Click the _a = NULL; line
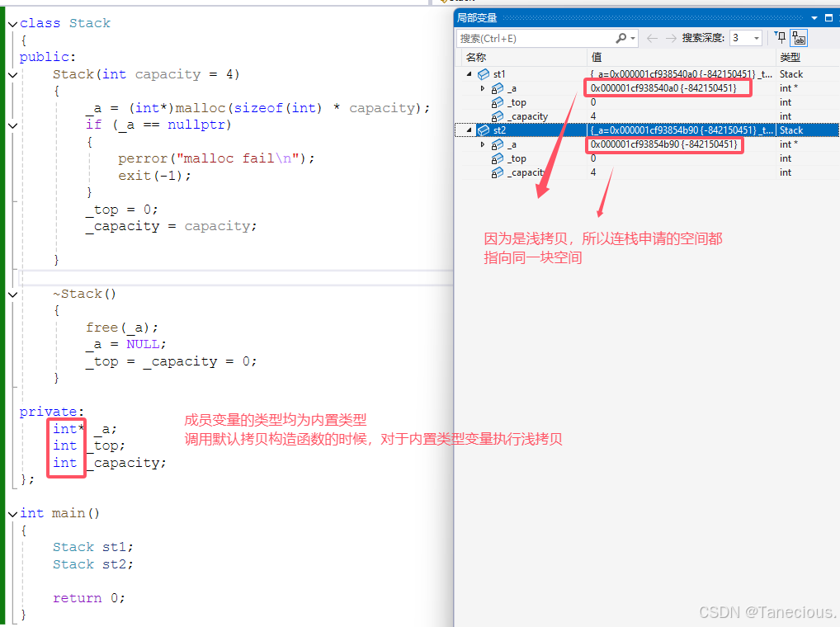The height and width of the screenshot is (627, 840). 126,344
